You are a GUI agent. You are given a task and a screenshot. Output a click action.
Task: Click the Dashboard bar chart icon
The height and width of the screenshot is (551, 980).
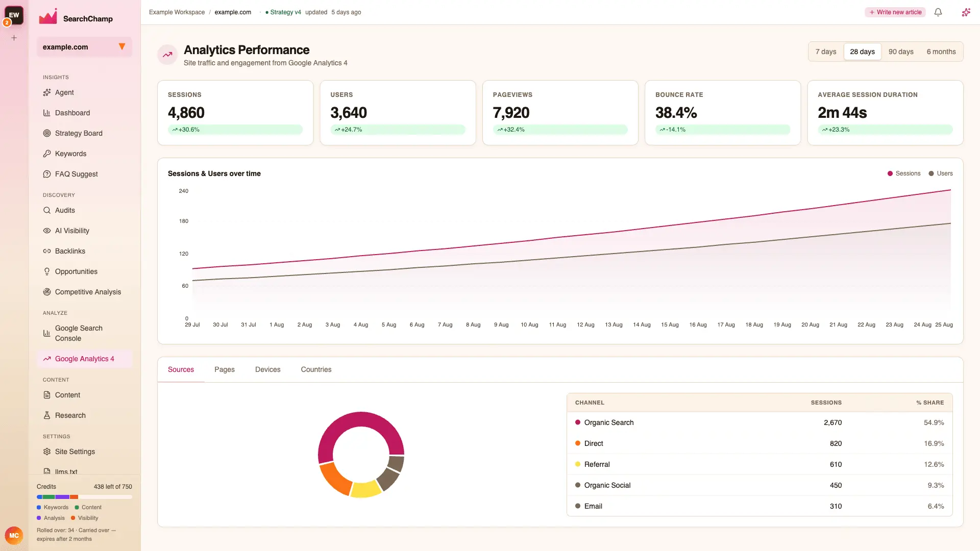(x=47, y=113)
